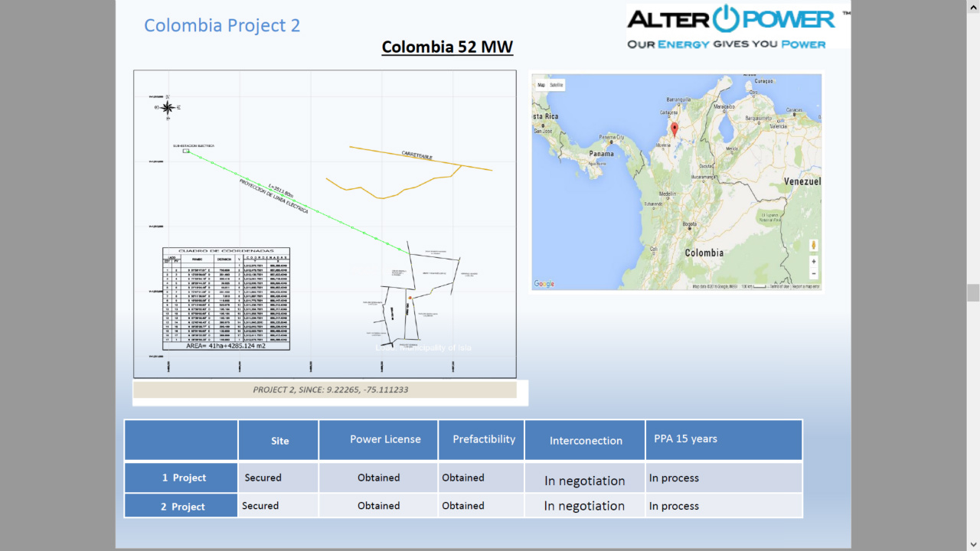
Task: Click Power License 'Obtained' in 2 Project row
Action: coord(379,506)
